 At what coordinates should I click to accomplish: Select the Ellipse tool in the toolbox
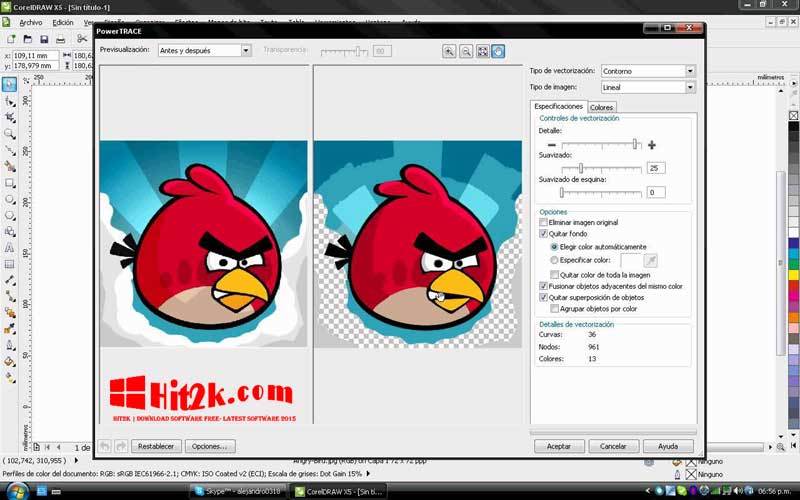coord(9,199)
